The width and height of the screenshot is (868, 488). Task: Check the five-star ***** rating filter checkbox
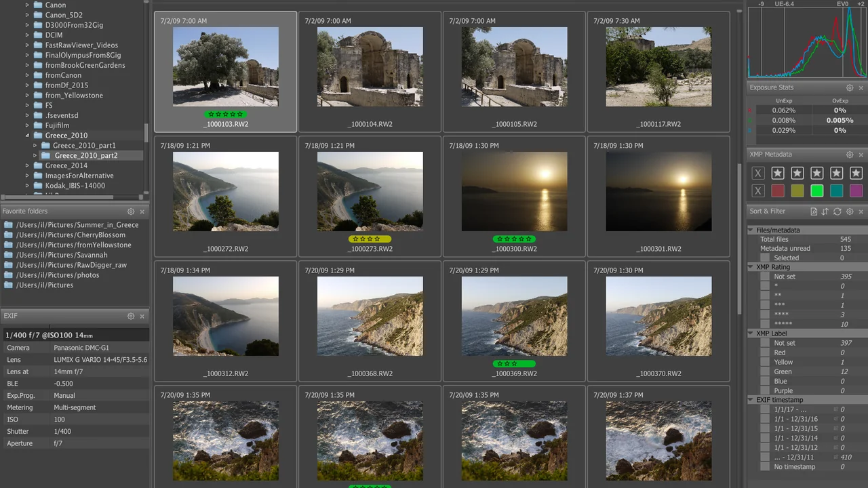pos(766,325)
